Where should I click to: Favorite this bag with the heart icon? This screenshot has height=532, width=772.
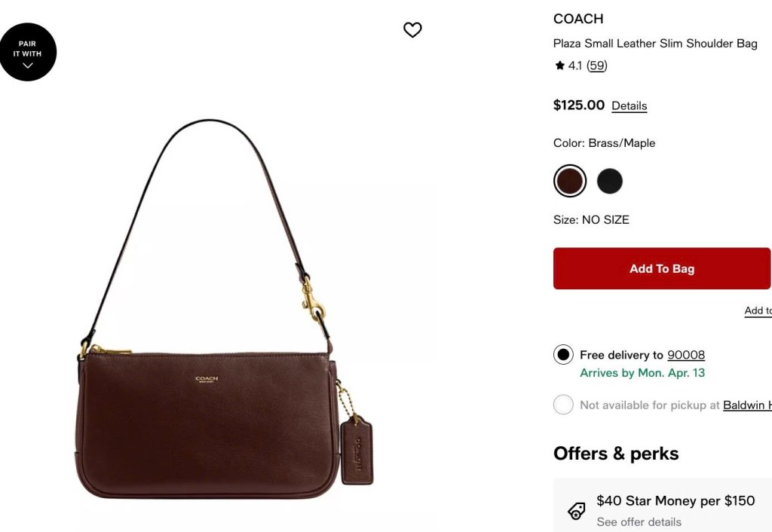(412, 30)
